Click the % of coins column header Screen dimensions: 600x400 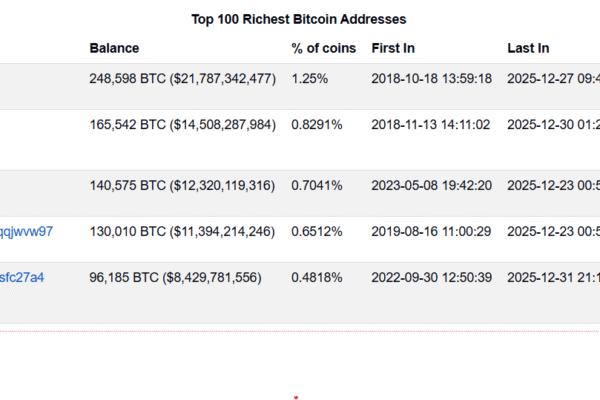pos(323,48)
